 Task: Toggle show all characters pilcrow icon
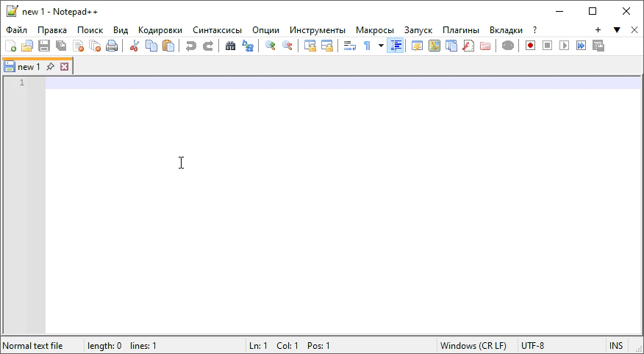(x=367, y=46)
